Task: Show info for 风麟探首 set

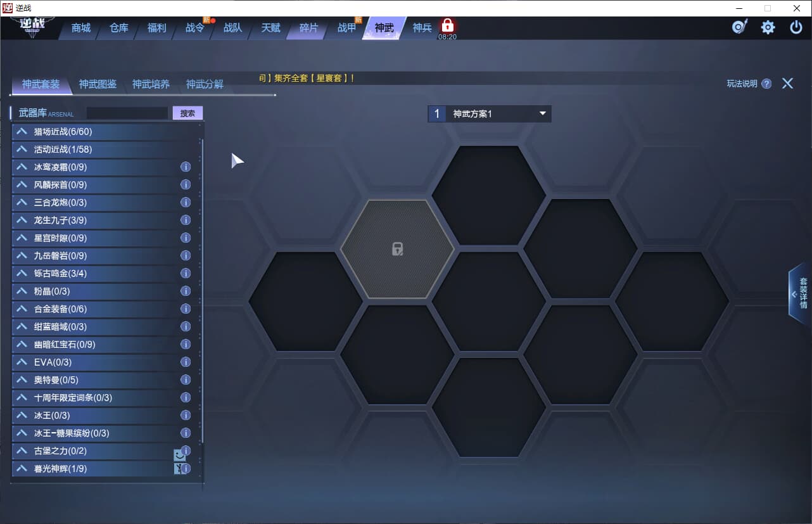Action: (x=186, y=185)
